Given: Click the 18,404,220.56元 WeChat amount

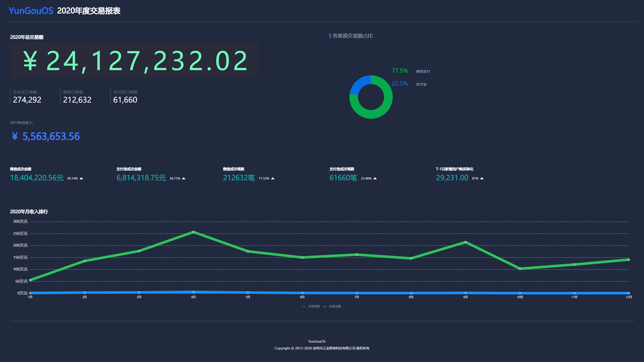Looking at the screenshot, I should click(x=37, y=178).
